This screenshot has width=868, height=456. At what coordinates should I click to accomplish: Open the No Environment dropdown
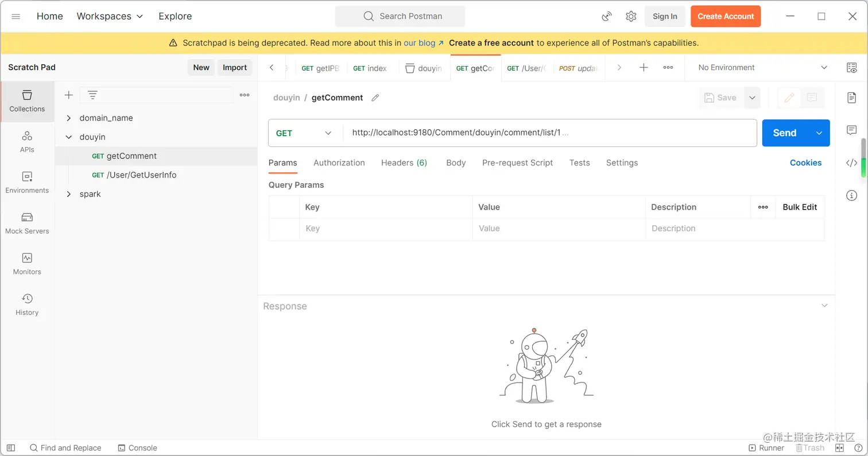(x=762, y=67)
